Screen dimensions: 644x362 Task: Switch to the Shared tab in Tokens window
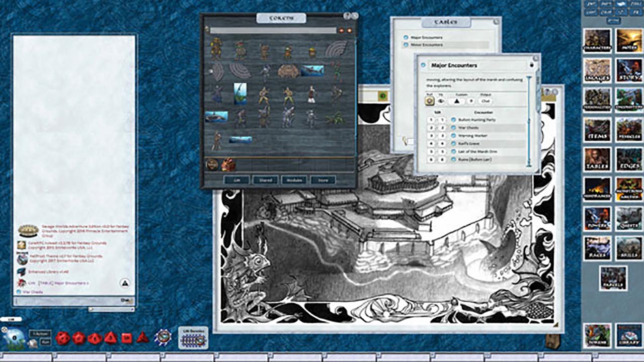pyautogui.click(x=265, y=180)
